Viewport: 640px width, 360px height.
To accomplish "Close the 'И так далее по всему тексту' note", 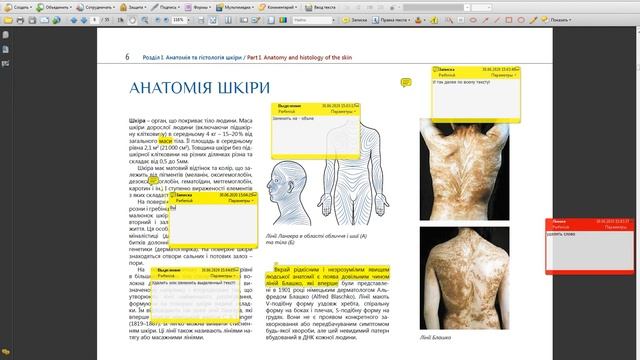I will (518, 69).
